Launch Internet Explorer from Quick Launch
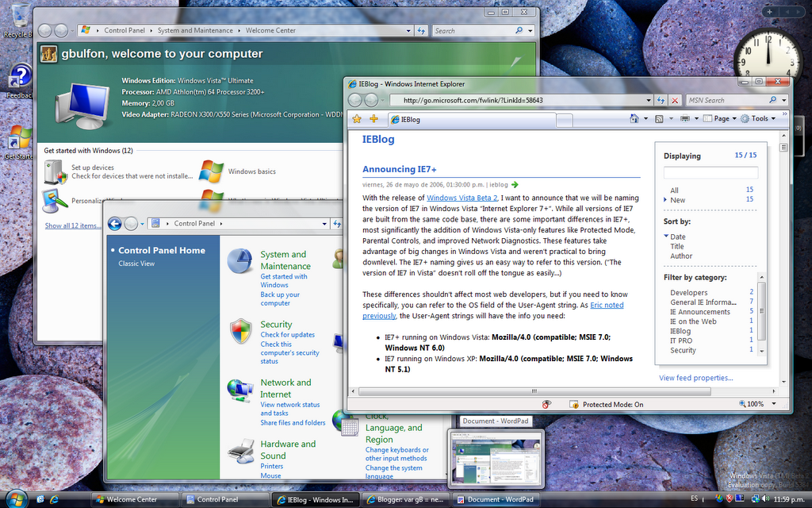Screen dimensions: 812x508 (54, 500)
